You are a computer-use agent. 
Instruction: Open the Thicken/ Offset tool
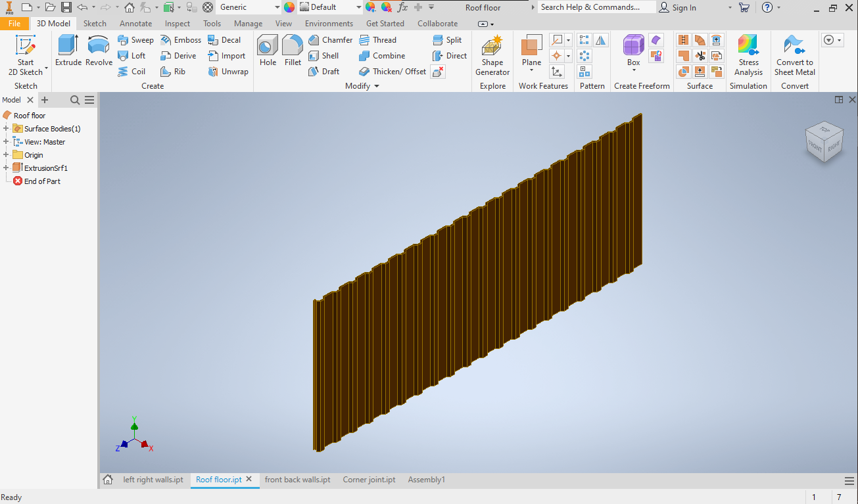pyautogui.click(x=393, y=72)
